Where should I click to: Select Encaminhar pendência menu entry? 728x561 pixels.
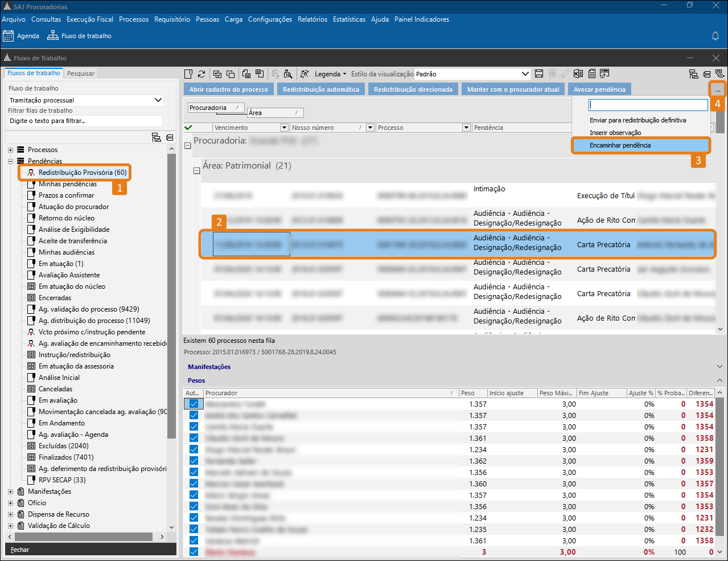pyautogui.click(x=620, y=145)
